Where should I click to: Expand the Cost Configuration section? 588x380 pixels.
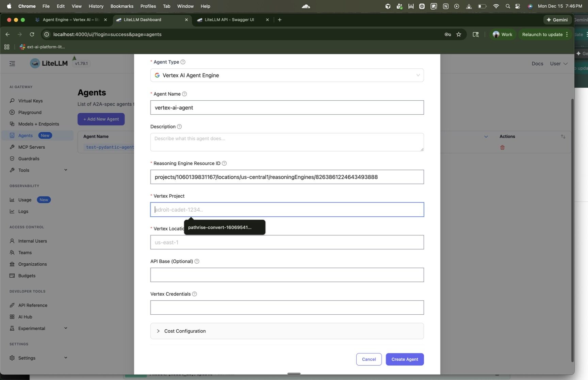point(287,331)
